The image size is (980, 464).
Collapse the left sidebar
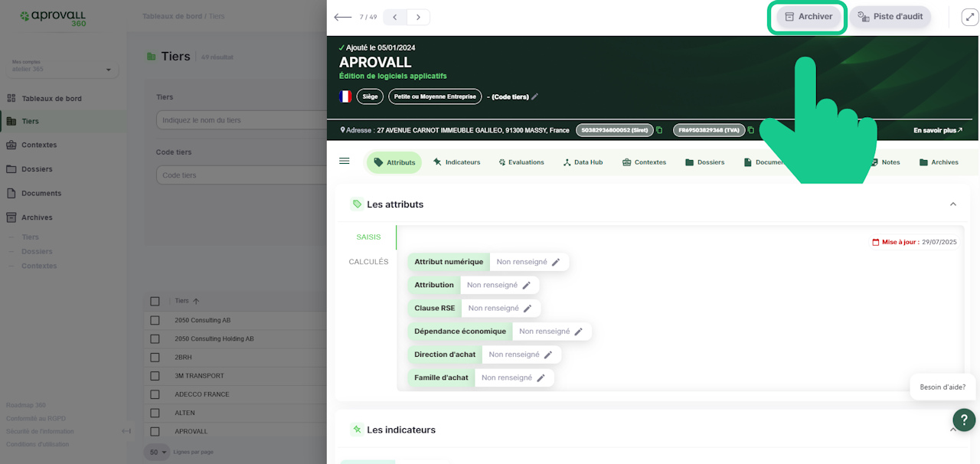126,431
